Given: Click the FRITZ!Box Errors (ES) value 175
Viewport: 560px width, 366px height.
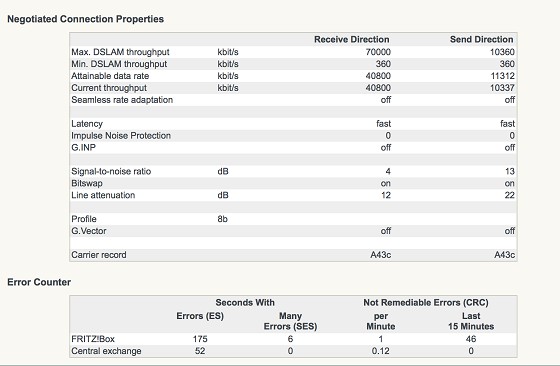Looking at the screenshot, I should [x=200, y=339].
